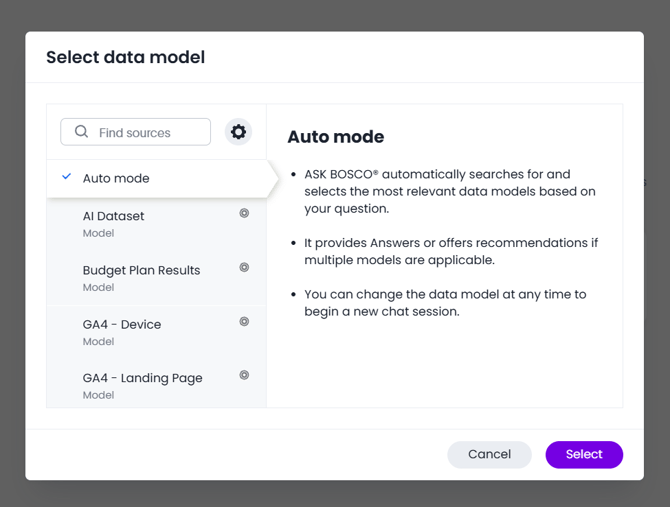The height and width of the screenshot is (507, 670).
Task: Click the bullet about changing the data model
Action: tap(445, 302)
